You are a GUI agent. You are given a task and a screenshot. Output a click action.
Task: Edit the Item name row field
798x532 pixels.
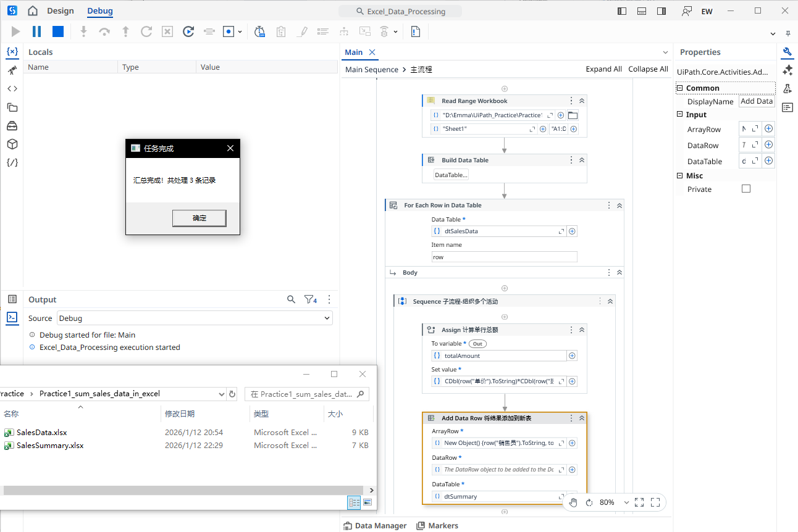504,257
